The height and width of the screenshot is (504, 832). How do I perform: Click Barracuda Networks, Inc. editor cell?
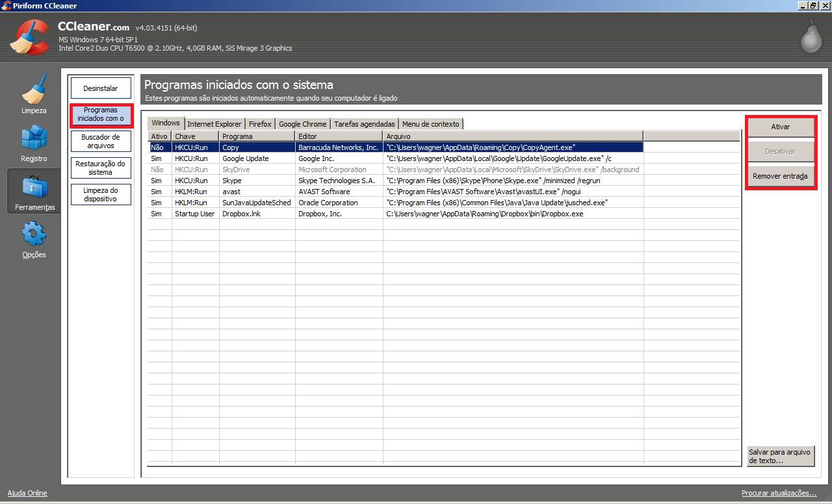coord(338,147)
